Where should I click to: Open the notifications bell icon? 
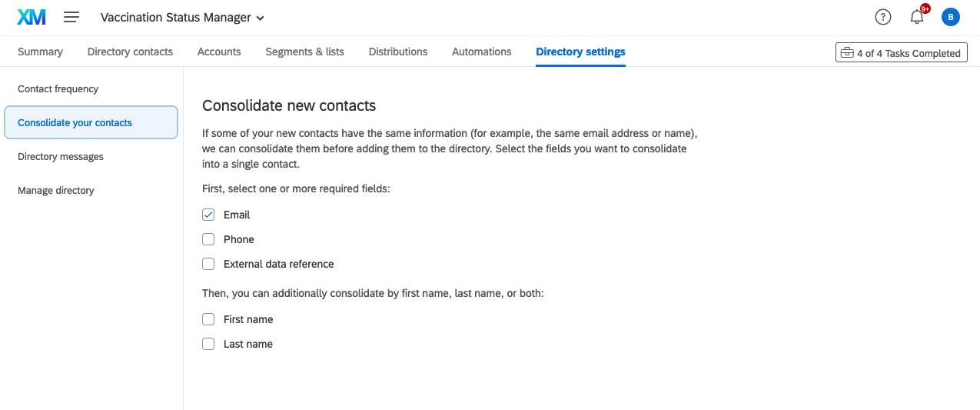[x=916, y=17]
